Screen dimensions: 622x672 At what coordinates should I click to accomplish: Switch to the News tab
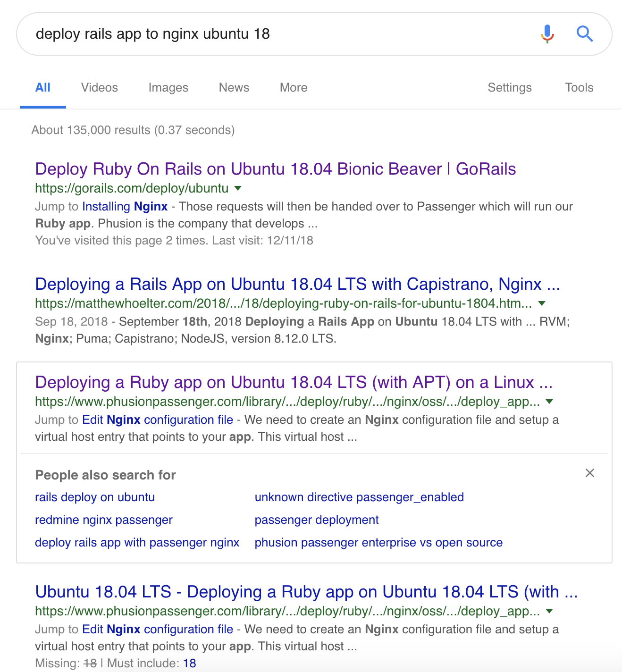(234, 88)
